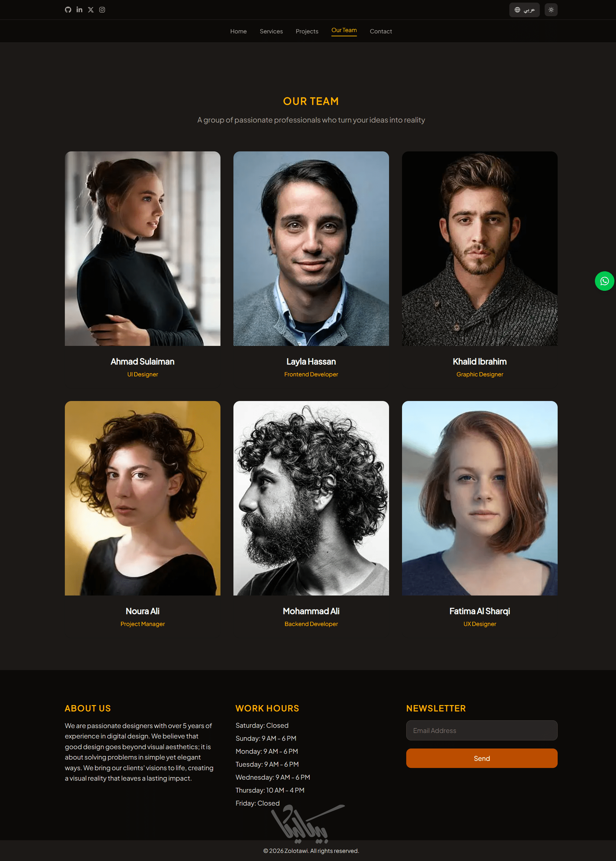Select Mohammad Ali's black-and-white photo

311,498
